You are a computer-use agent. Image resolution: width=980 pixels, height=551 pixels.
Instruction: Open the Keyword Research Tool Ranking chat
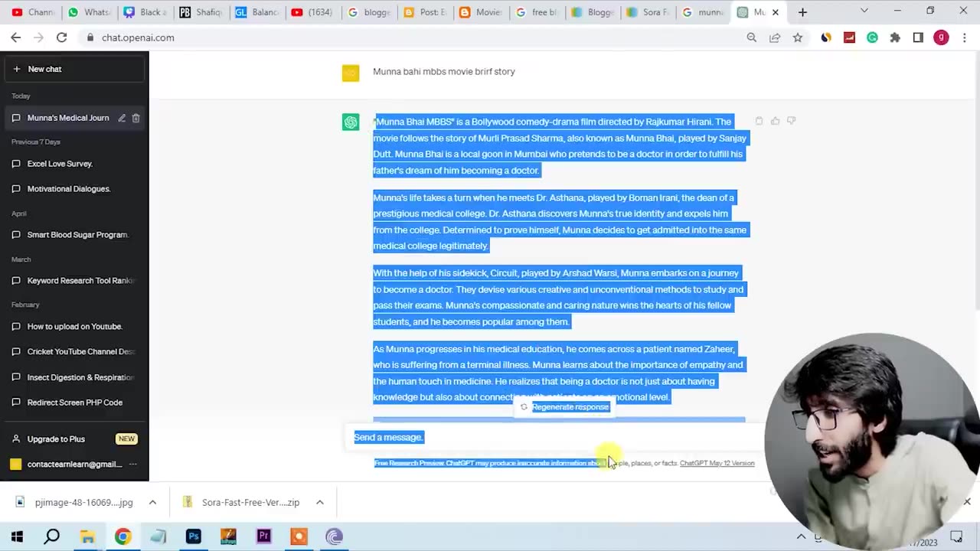[74, 281]
